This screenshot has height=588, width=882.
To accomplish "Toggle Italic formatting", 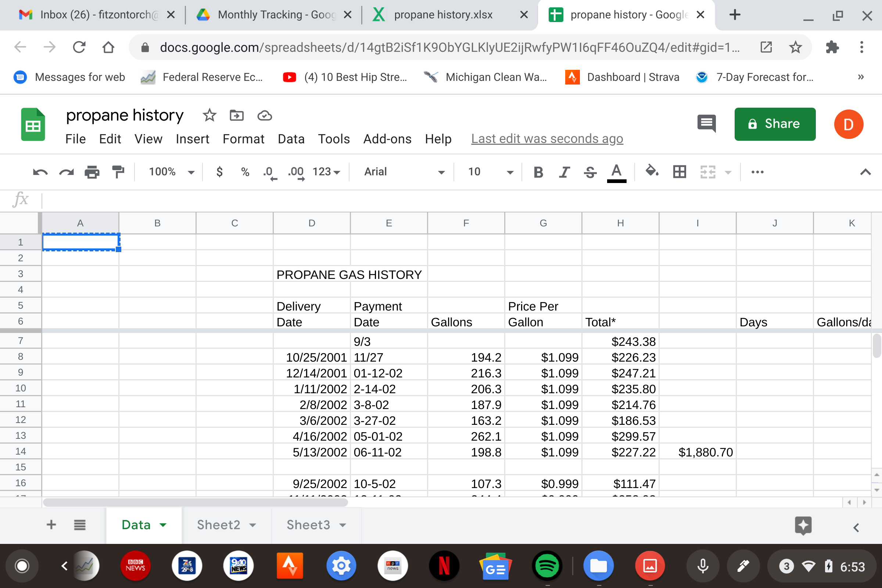I will pos(564,172).
